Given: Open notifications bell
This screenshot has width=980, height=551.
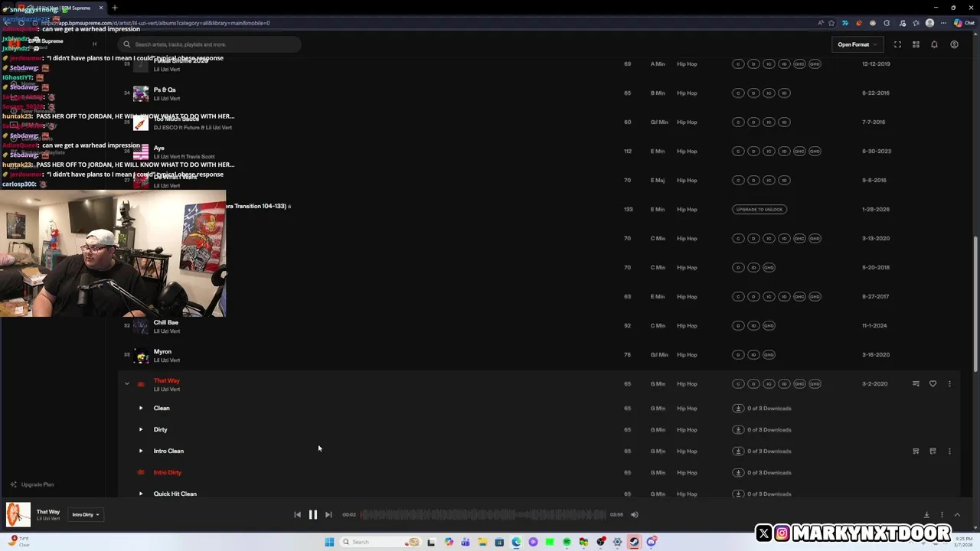Looking at the screenshot, I should [934, 44].
